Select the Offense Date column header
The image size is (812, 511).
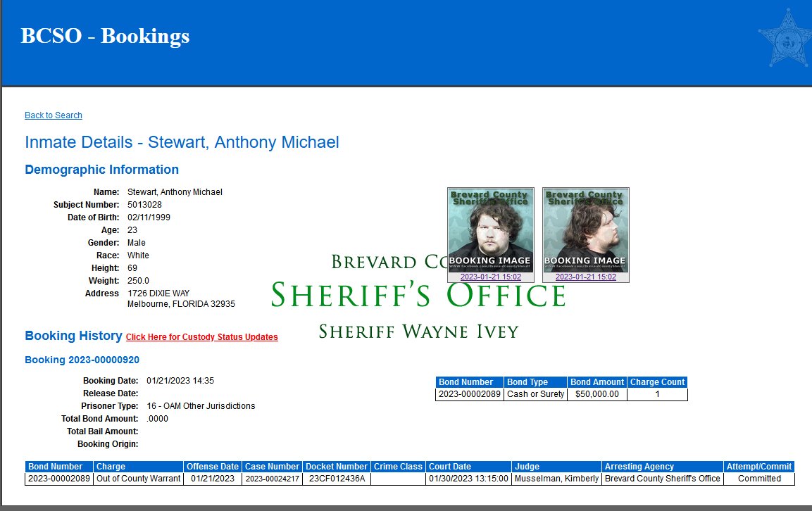coord(212,467)
